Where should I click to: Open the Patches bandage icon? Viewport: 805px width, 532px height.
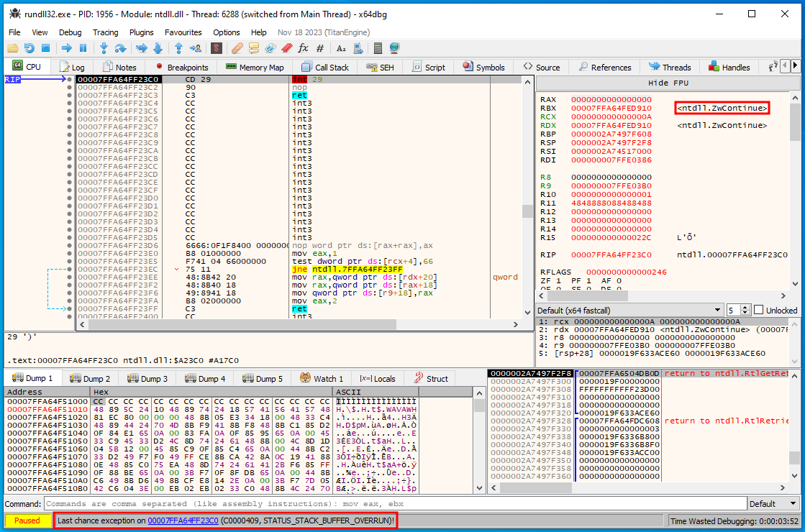coord(237,48)
